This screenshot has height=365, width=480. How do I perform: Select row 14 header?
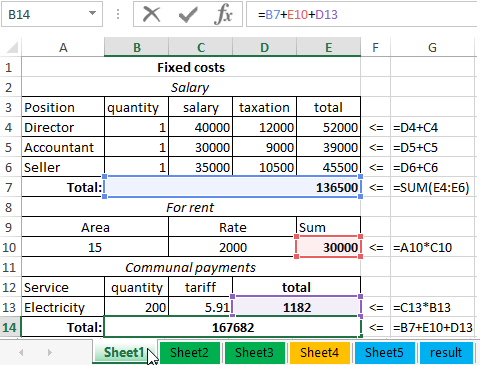[x=10, y=327]
